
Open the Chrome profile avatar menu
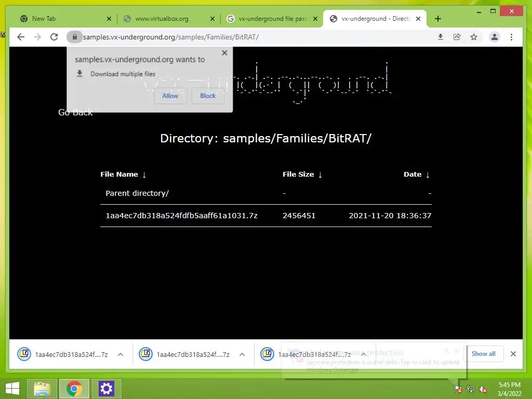click(495, 37)
